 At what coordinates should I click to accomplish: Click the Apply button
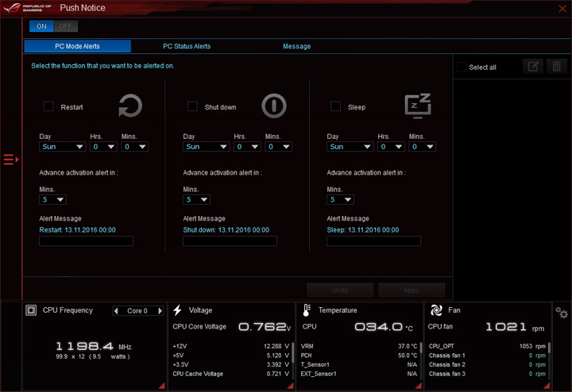point(412,290)
